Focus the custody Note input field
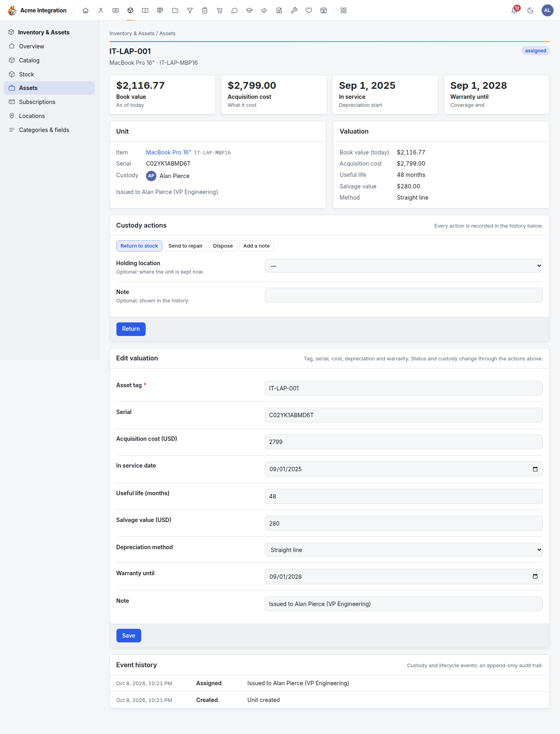Viewport: 560px width, 734px height. (404, 295)
